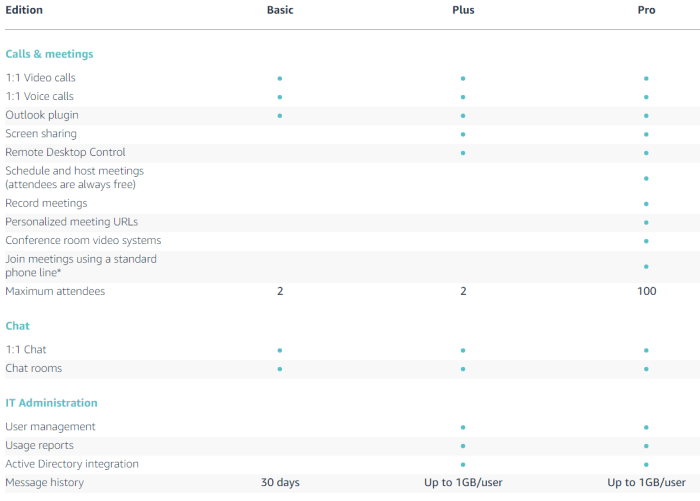The height and width of the screenshot is (501, 700).
Task: Click the Plus dot for Screen sharing
Action: pos(463,134)
